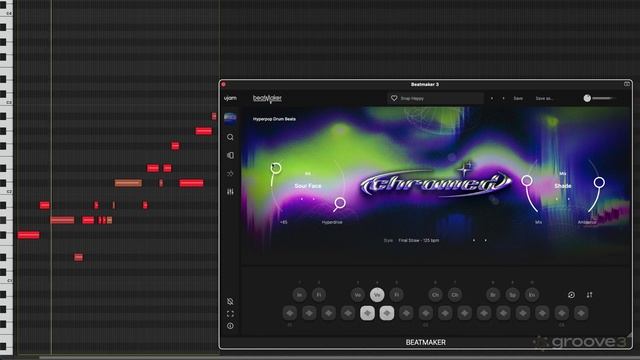Open the search icon in Beatmaker sidebar
Screen dimensions: 640x360
[x=230, y=137]
